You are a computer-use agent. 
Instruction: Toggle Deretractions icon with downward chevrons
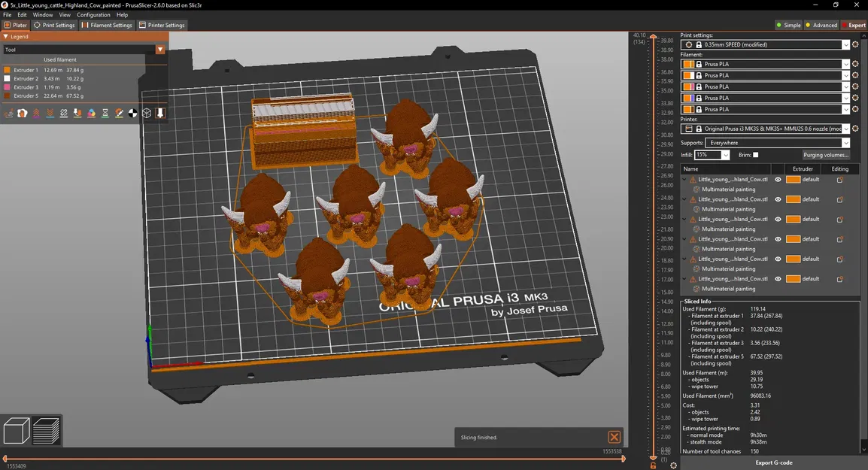click(x=50, y=113)
